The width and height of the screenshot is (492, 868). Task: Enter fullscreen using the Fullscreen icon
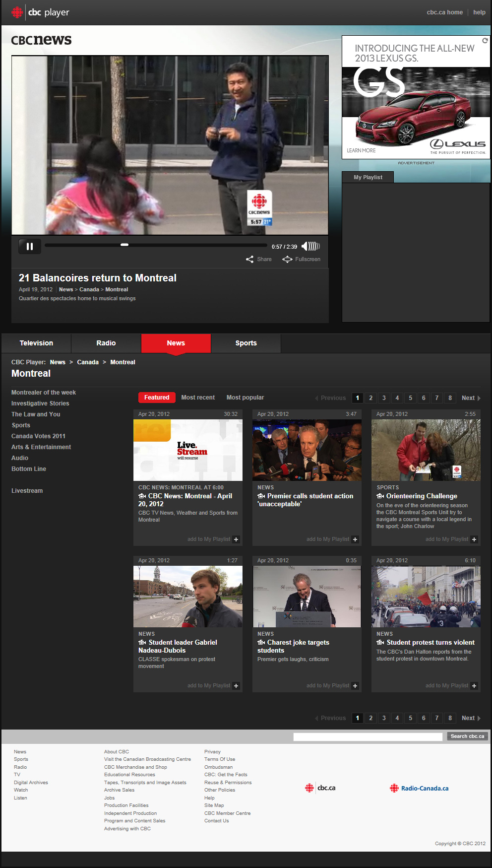pos(287,259)
